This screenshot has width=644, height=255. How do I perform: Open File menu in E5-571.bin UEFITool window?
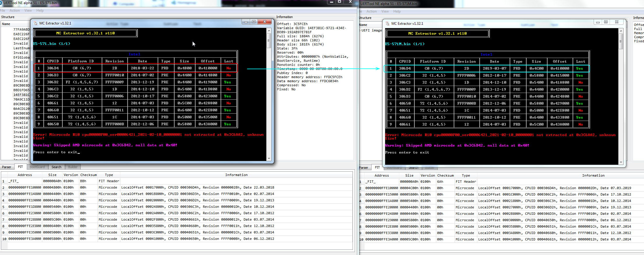3,10
